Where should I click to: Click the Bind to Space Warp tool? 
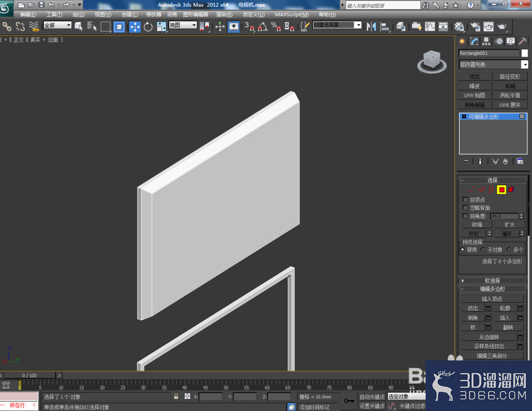click(x=34, y=26)
